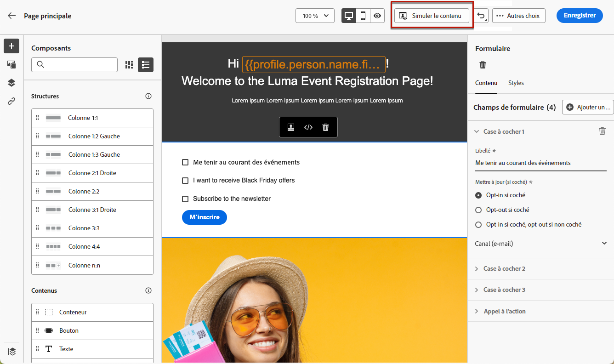This screenshot has height=364, width=614.
Task: Open the Autres choix menu
Action: coord(519,16)
